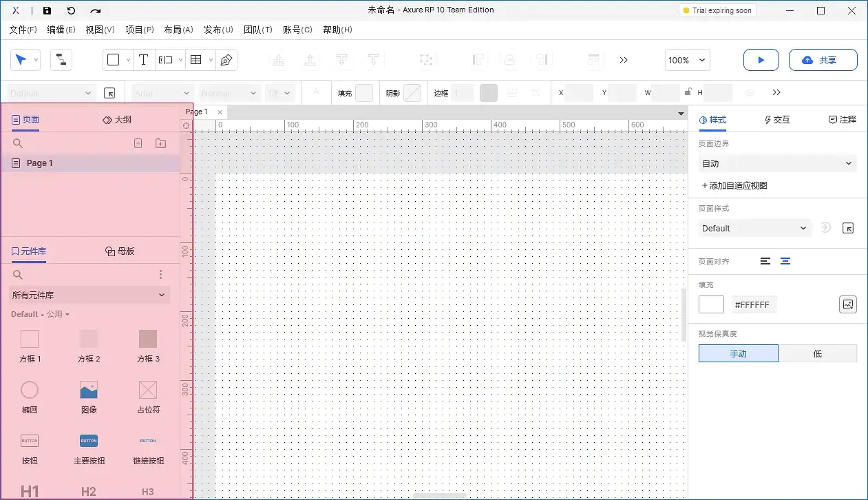Click the white page fill color swatch

pos(711,304)
